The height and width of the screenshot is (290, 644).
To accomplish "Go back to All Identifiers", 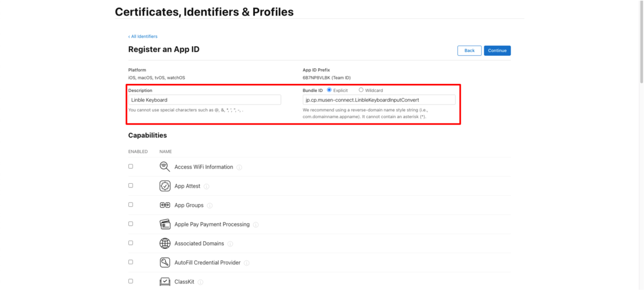I will click(143, 37).
